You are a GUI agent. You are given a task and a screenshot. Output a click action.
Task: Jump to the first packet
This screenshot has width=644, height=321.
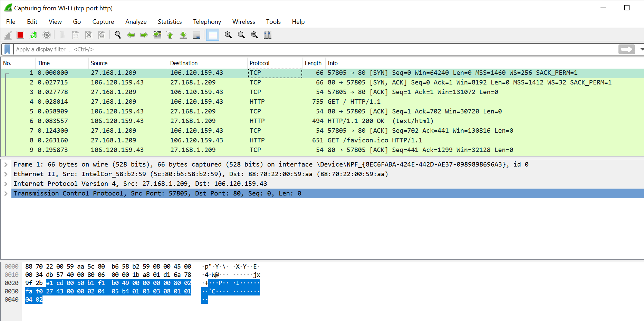[x=170, y=35]
